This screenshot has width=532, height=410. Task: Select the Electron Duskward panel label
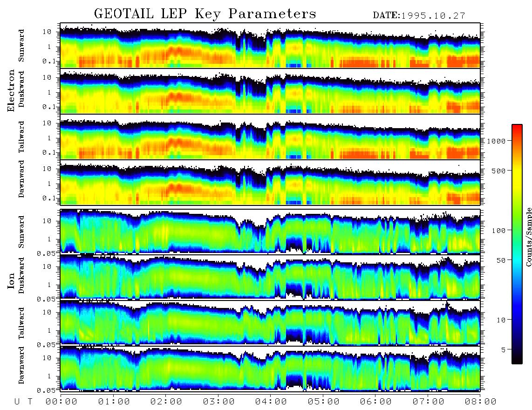(x=21, y=89)
